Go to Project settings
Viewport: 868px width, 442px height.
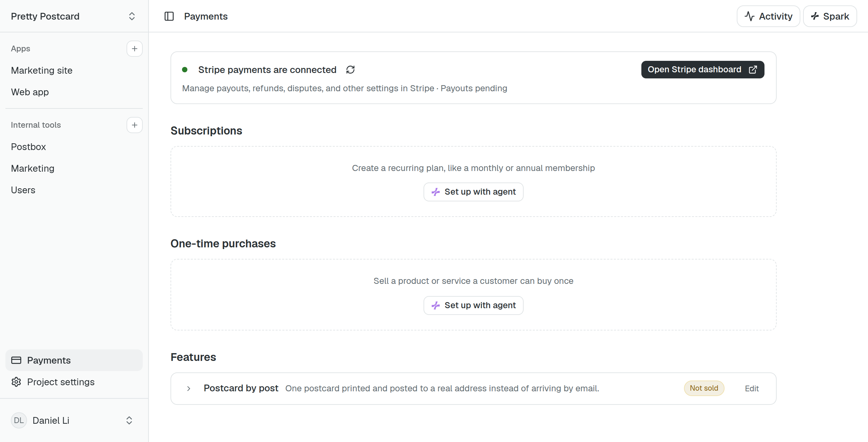74,382
